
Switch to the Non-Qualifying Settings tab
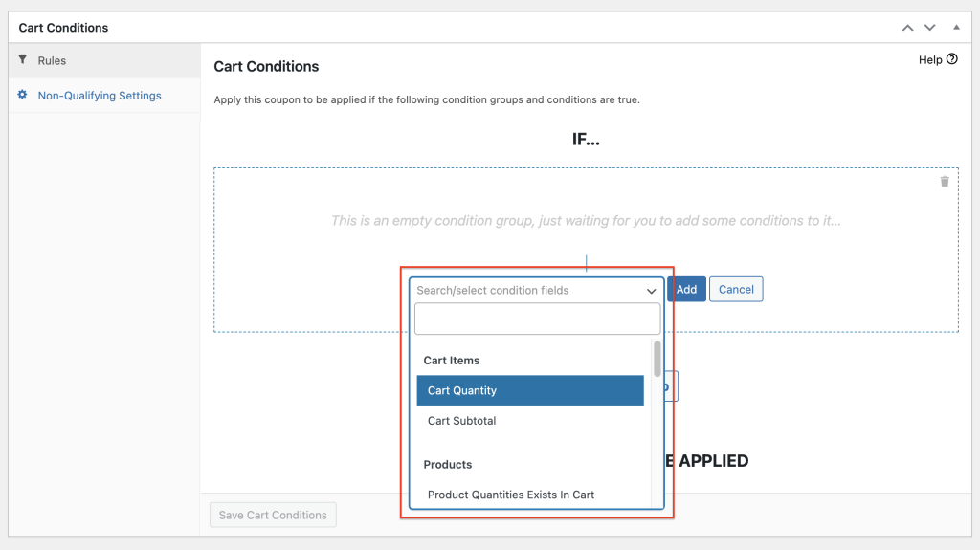pos(100,96)
